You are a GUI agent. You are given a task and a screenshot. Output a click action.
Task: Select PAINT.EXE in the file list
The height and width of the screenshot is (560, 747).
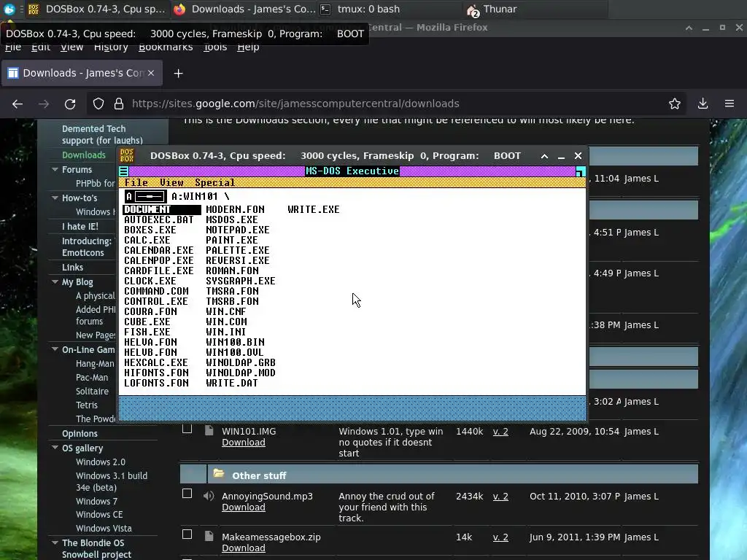pyautogui.click(x=232, y=240)
